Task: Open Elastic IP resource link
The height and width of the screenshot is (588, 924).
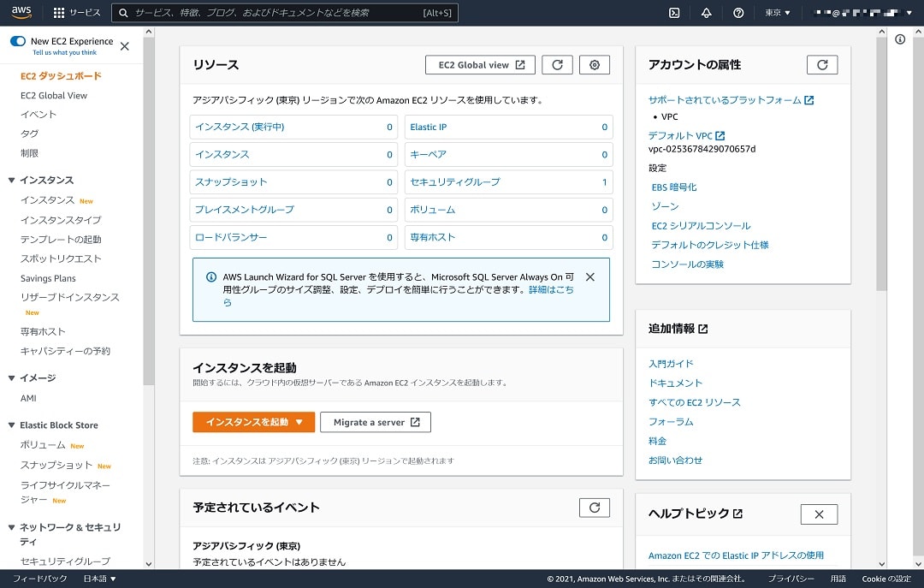Action: 429,127
